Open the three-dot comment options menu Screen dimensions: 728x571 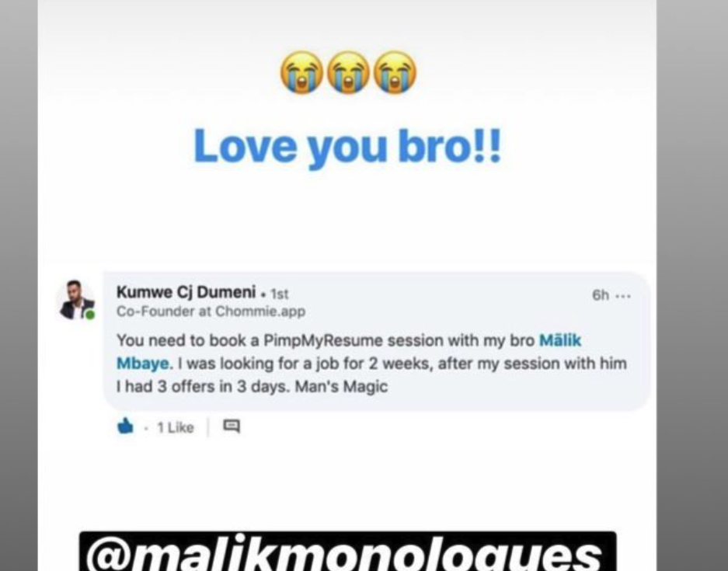pyautogui.click(x=623, y=296)
